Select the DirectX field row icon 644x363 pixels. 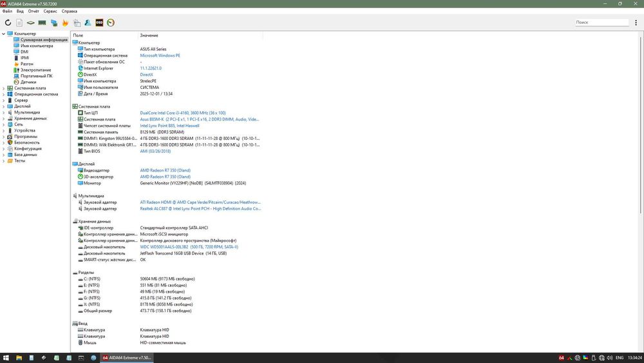pos(80,75)
